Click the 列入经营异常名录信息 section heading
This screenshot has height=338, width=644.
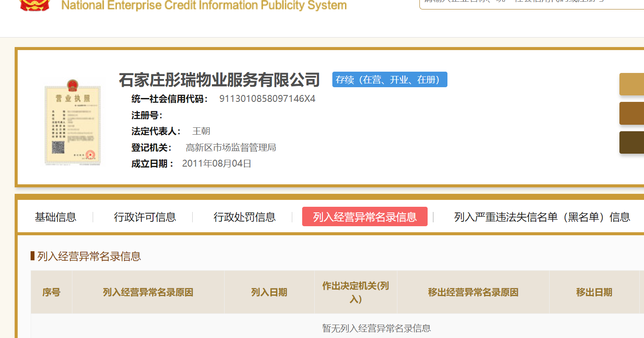pos(89,256)
